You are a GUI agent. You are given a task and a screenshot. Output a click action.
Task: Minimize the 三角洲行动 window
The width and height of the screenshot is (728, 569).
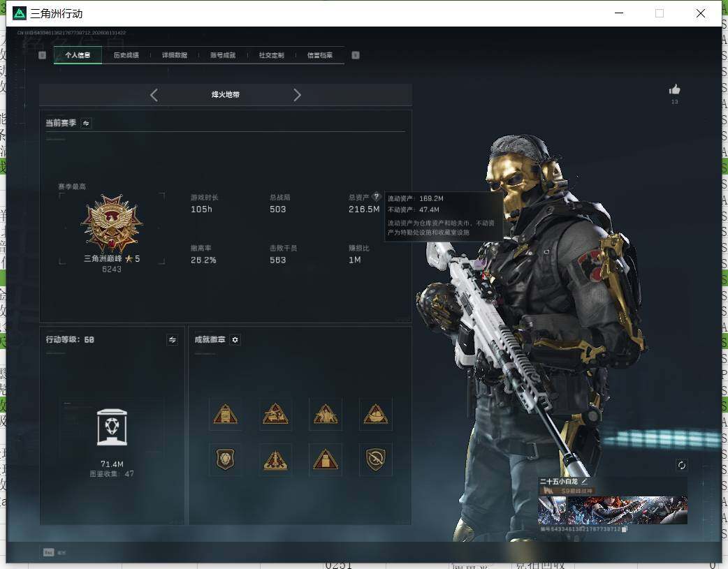click(x=619, y=13)
